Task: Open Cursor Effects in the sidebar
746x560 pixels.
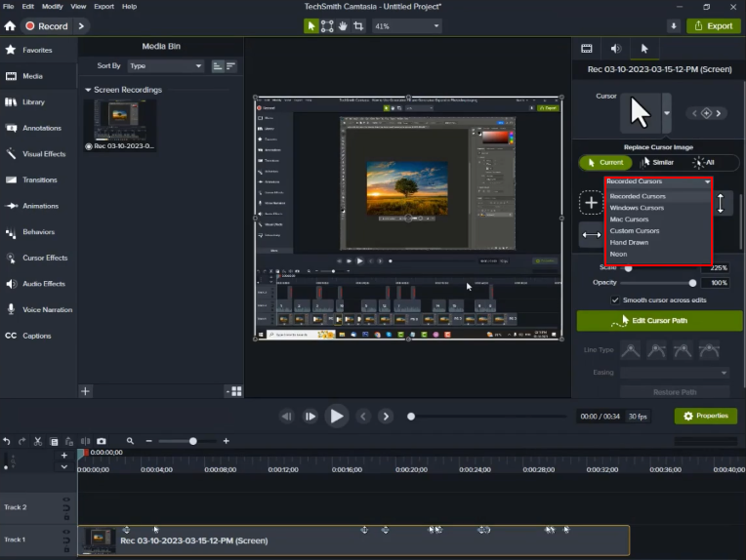Action: [x=45, y=258]
